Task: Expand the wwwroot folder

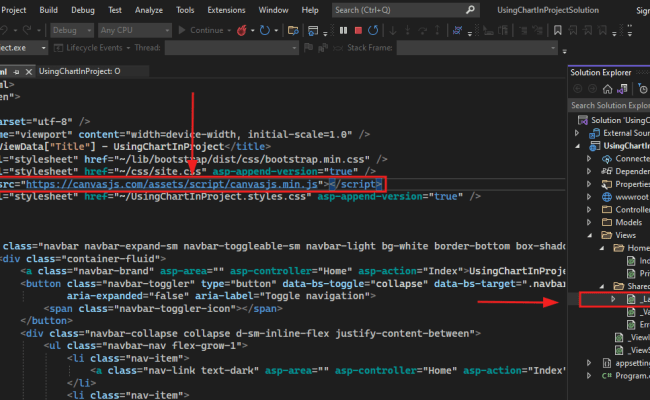Action: (589, 197)
